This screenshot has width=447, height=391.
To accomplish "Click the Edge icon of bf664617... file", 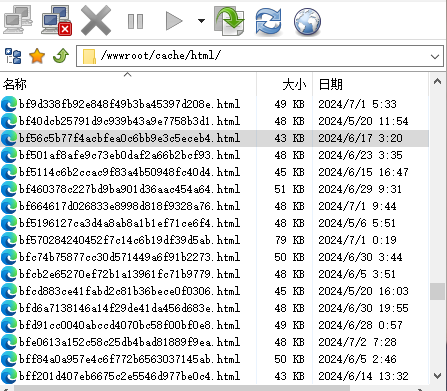I will (9, 206).
